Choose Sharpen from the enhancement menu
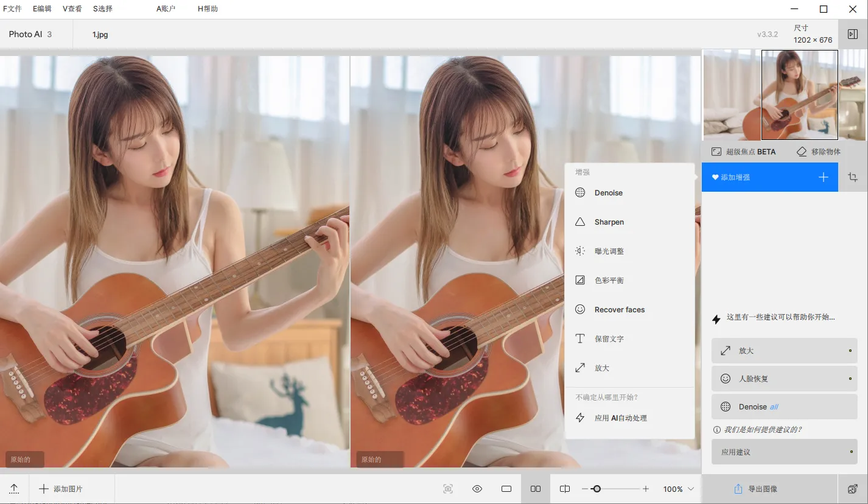The height and width of the screenshot is (504, 868). tap(630, 222)
